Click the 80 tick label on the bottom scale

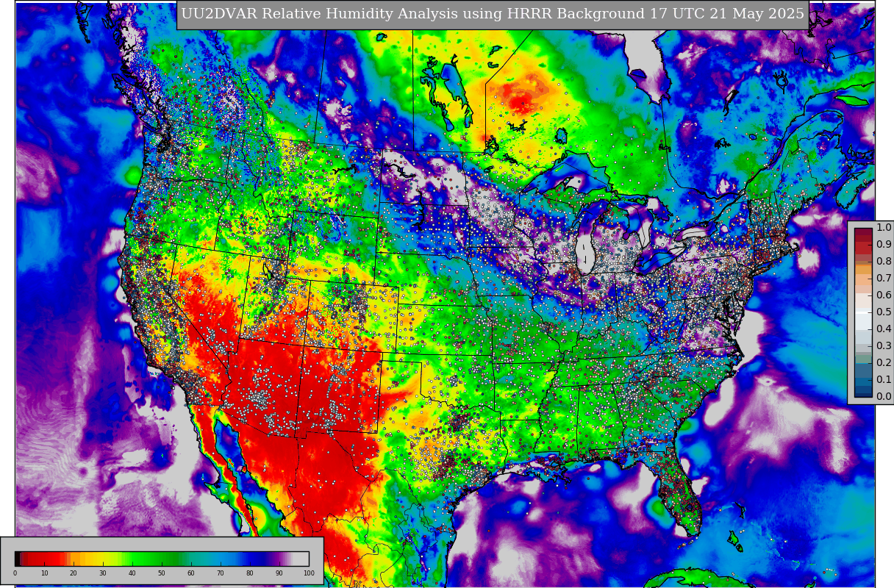pyautogui.click(x=250, y=573)
